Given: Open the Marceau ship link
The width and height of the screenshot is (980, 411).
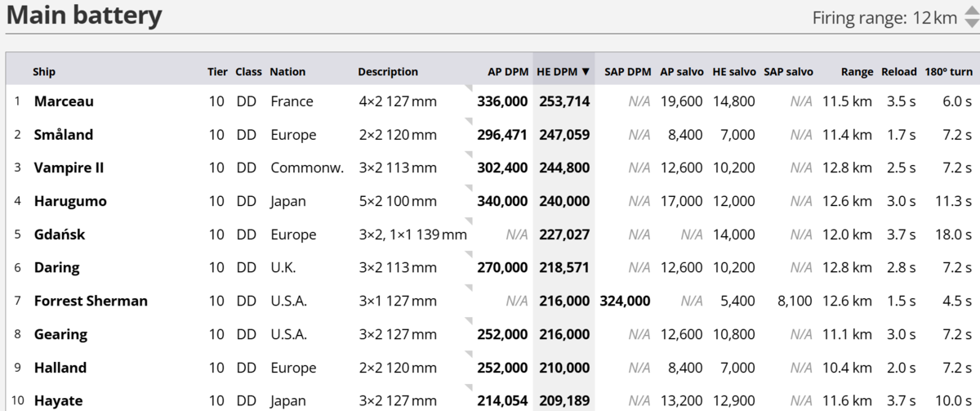Looking at the screenshot, I should [64, 101].
